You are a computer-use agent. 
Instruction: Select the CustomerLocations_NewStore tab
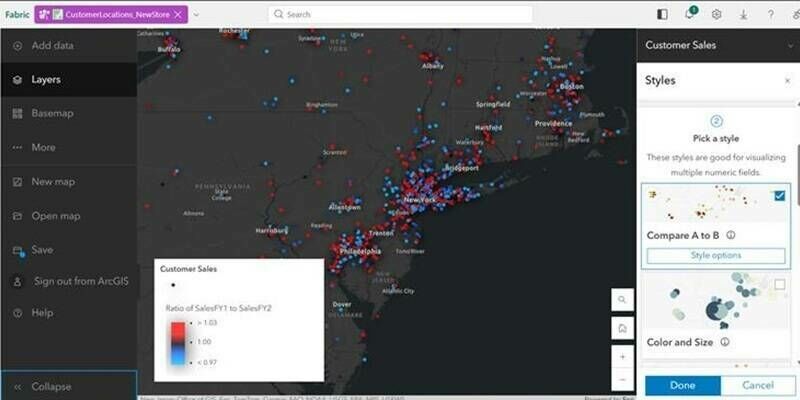tap(111, 15)
